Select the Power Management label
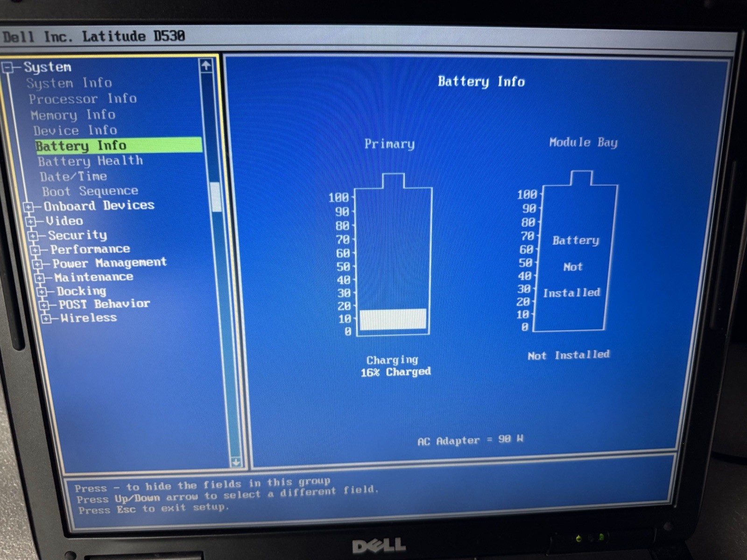 pos(109,263)
